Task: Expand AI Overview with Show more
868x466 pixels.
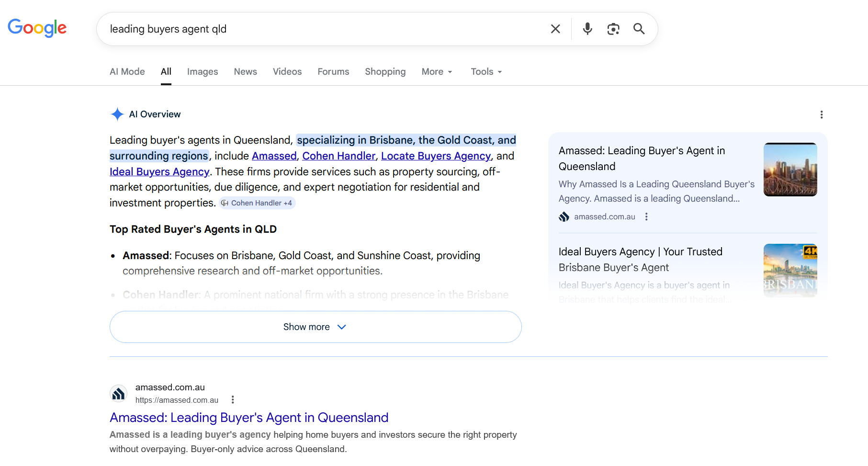Action: (316, 327)
